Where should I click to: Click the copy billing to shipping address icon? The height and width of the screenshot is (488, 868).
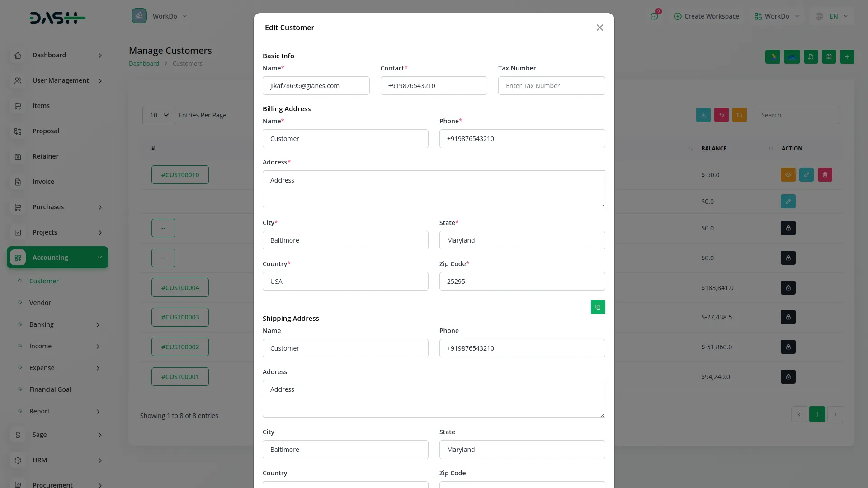click(x=598, y=307)
